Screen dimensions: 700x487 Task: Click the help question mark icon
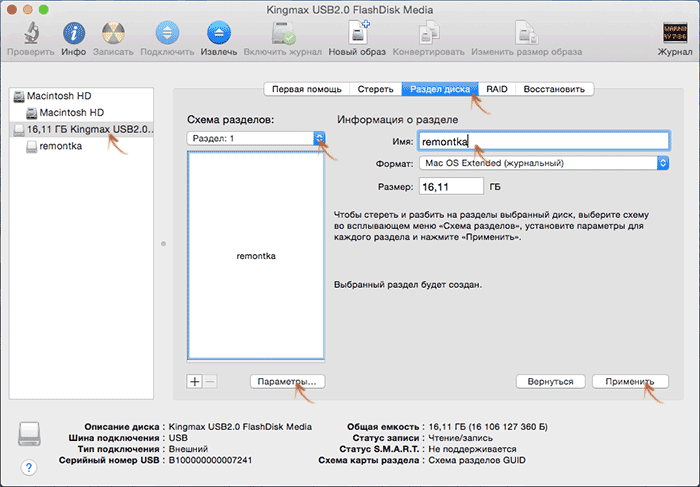(x=29, y=466)
